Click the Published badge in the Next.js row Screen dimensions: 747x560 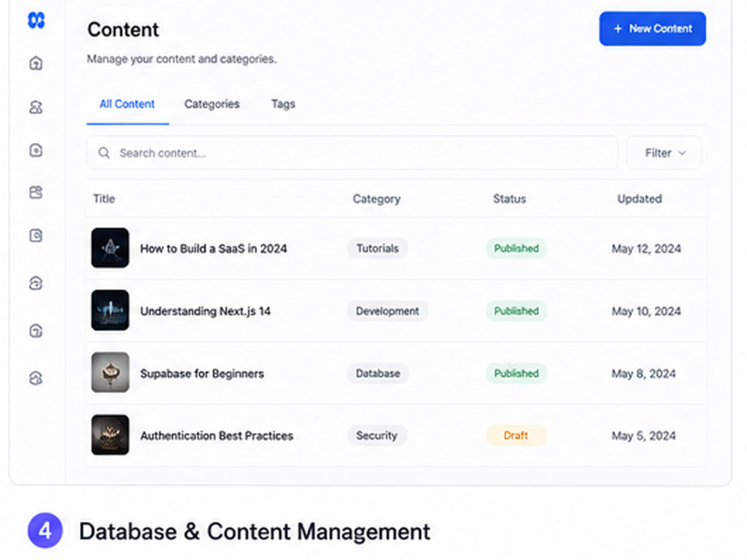516,311
